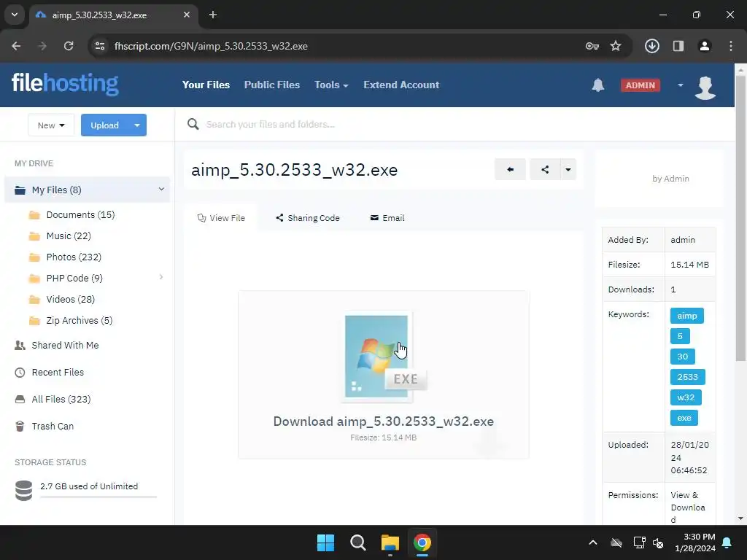Screen dimensions: 747x560
Task: Click the Recent Files clock icon
Action: pos(20,373)
